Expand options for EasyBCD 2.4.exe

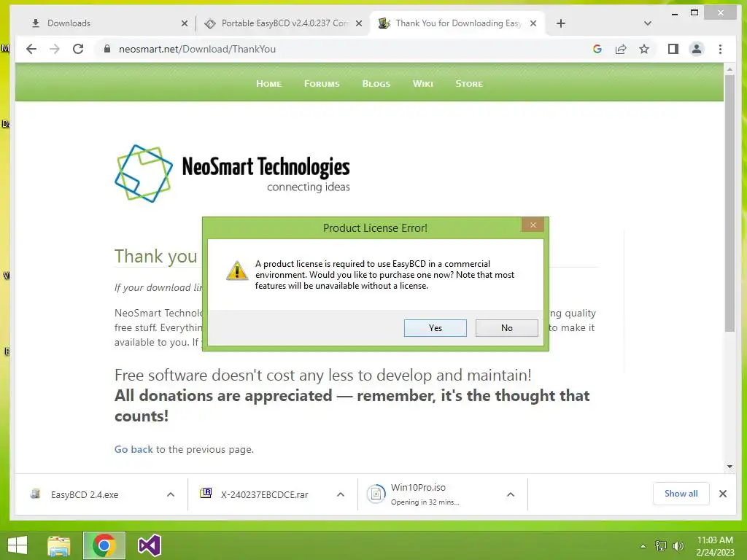[x=171, y=495]
